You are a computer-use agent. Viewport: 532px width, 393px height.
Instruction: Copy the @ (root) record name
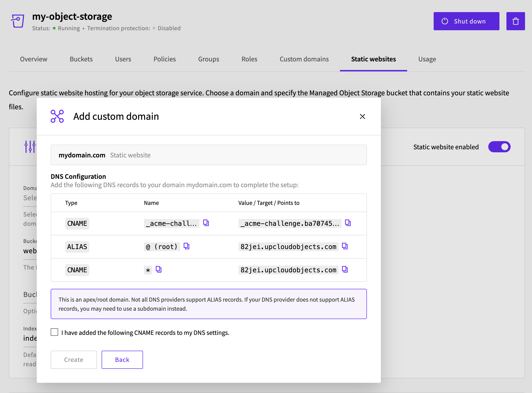[x=186, y=246]
